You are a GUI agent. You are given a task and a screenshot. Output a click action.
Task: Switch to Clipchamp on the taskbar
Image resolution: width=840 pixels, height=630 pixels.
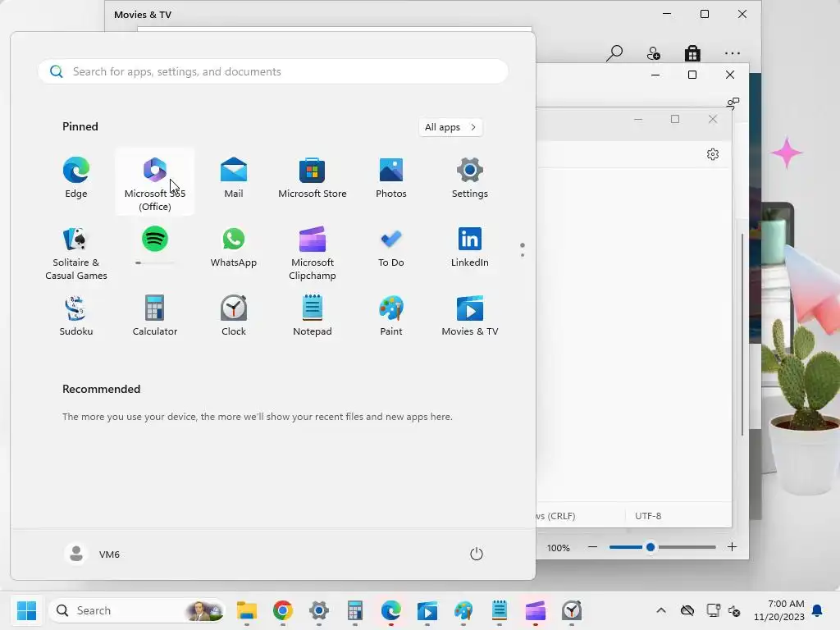point(535,610)
